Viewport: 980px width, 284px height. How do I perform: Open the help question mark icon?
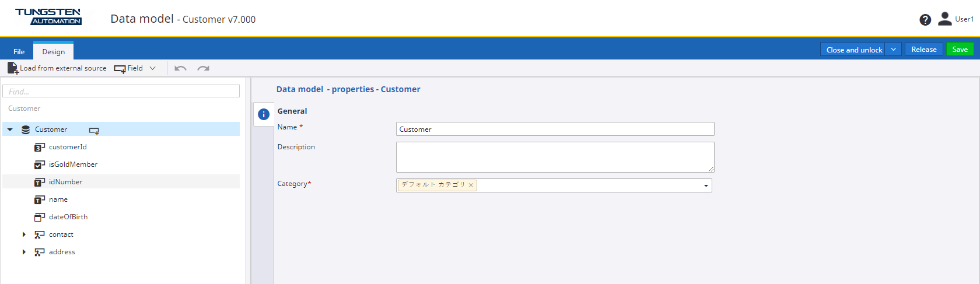[925, 20]
